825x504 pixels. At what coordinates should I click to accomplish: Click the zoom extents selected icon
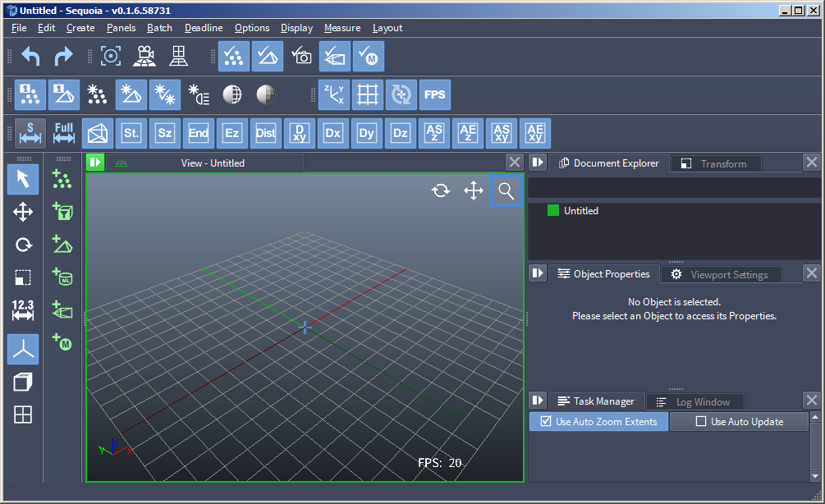tap(111, 57)
